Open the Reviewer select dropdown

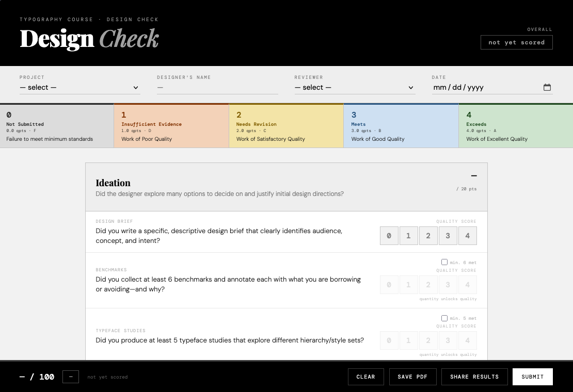(355, 87)
